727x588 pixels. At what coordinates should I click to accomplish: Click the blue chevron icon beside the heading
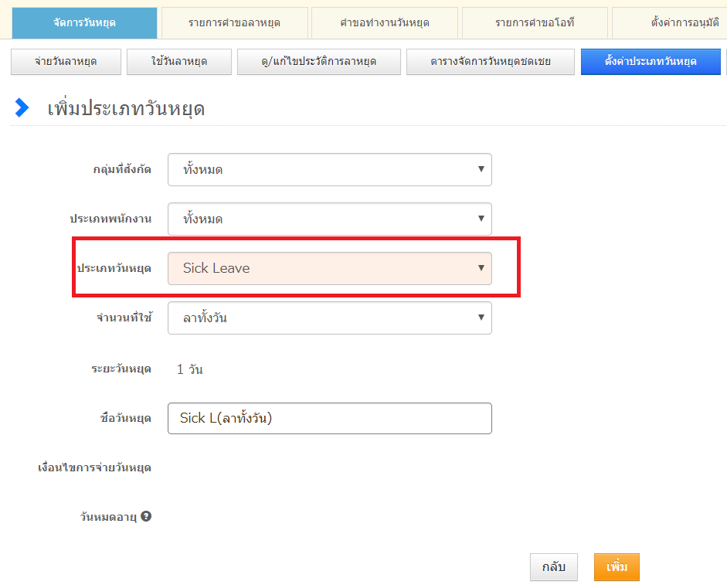(22, 108)
